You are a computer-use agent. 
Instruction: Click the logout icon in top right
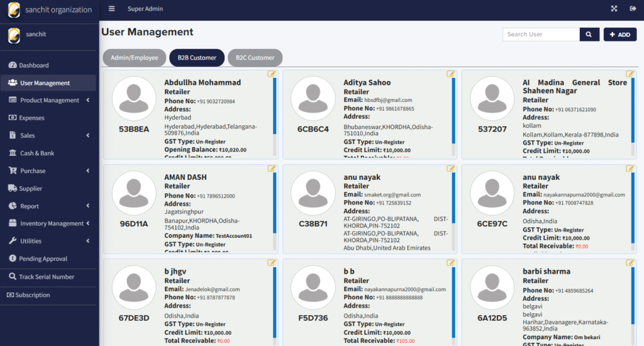(632, 9)
